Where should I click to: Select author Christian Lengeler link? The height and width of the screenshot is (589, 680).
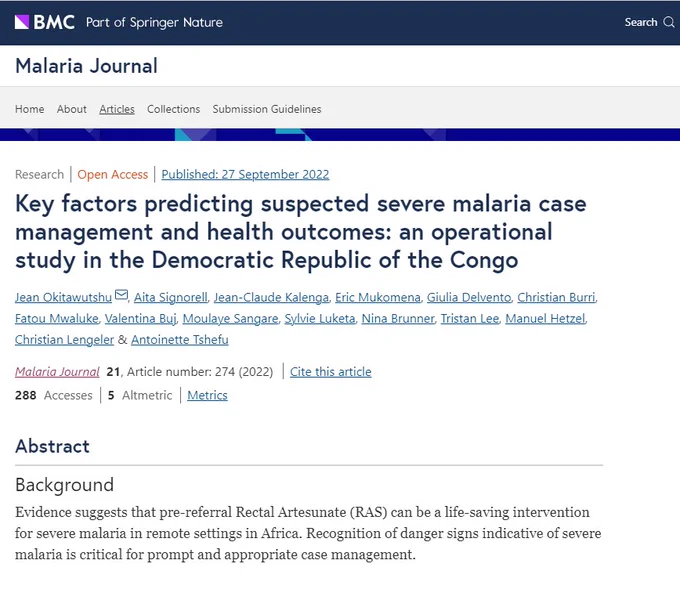pos(64,340)
